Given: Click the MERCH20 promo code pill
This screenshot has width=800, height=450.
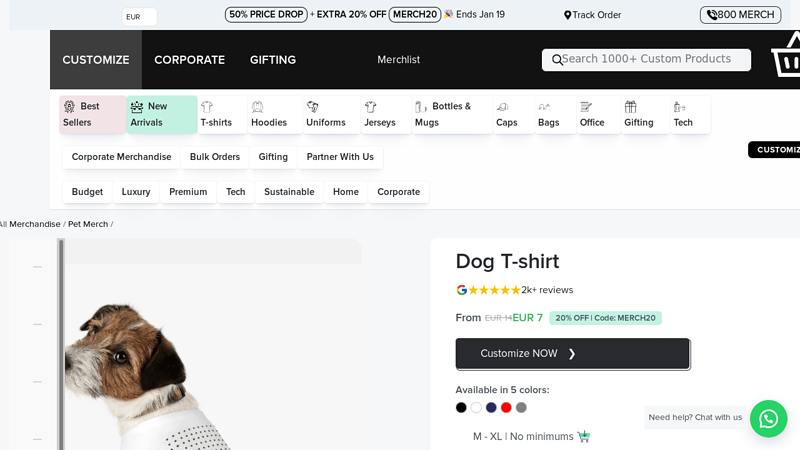Looking at the screenshot, I should pos(415,14).
